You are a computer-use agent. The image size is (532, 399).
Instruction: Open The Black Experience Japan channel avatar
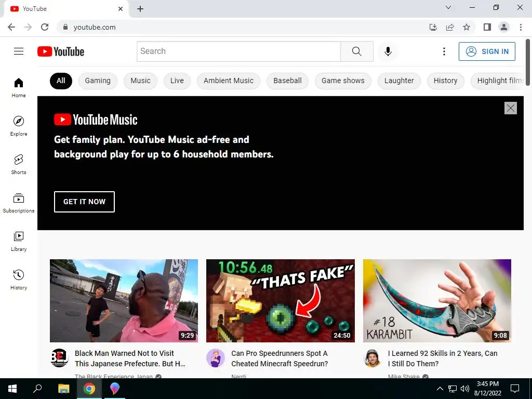(59, 358)
